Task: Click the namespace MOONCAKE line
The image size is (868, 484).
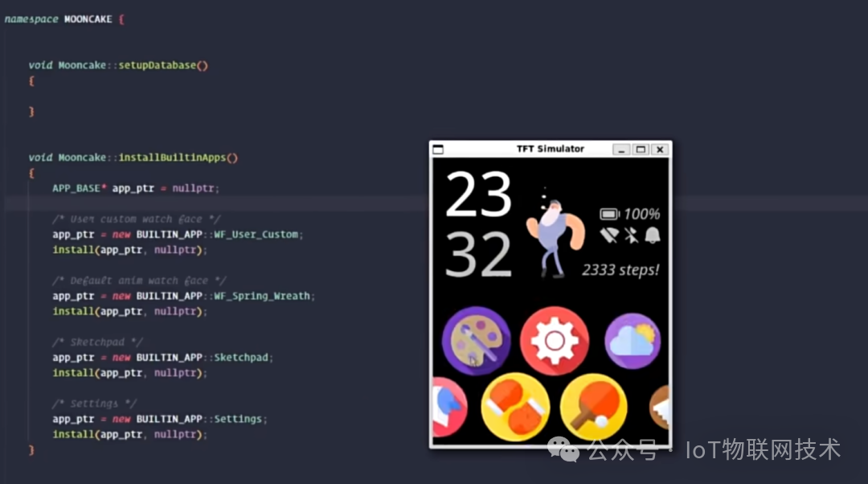Action: click(65, 18)
